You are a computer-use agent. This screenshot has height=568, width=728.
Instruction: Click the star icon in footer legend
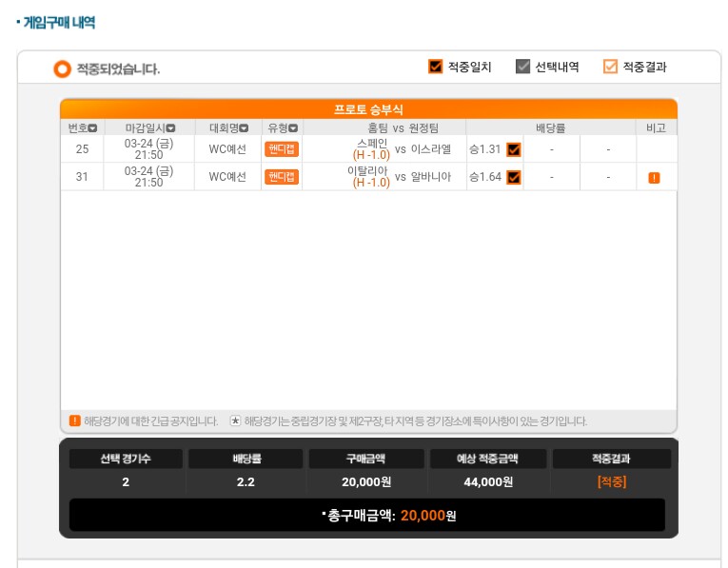235,421
